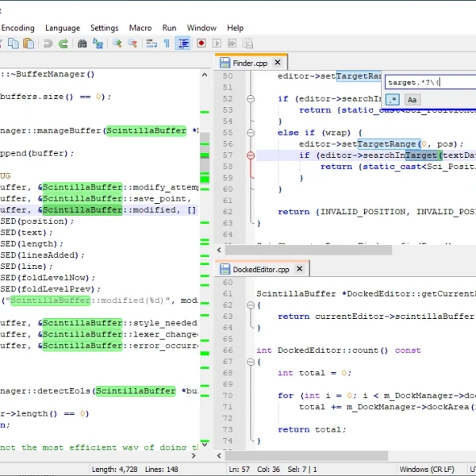Click Ln: 57 in status bar
This screenshot has height=476, width=476.
click(x=240, y=470)
